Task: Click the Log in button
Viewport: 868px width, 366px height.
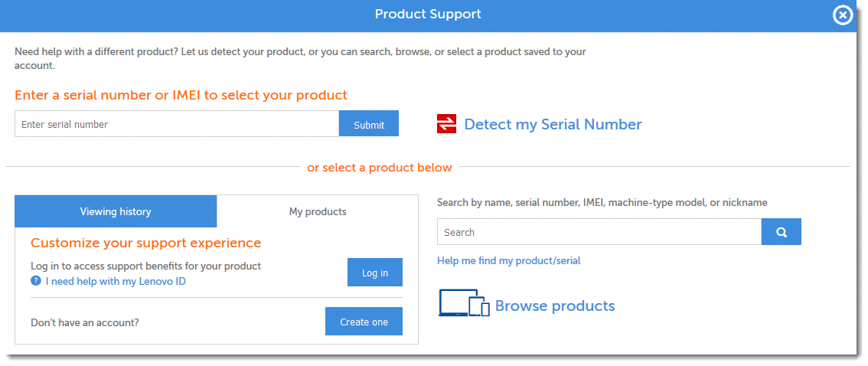Action: [374, 273]
